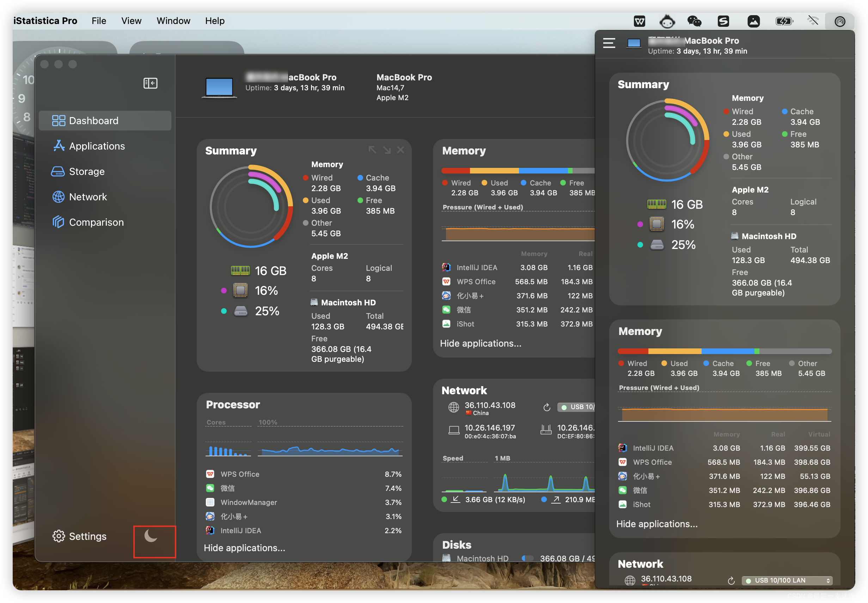Open the Window menu
Image resolution: width=868 pixels, height=603 pixels.
tap(173, 21)
